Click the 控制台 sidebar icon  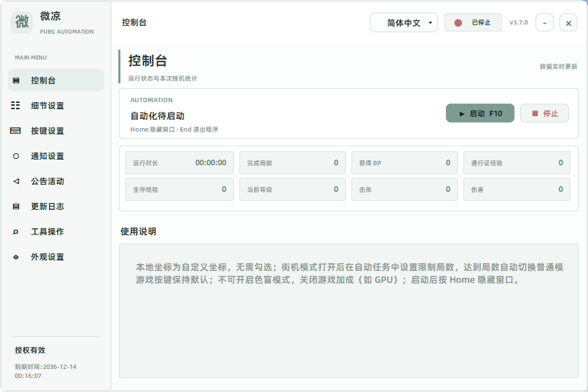15,80
